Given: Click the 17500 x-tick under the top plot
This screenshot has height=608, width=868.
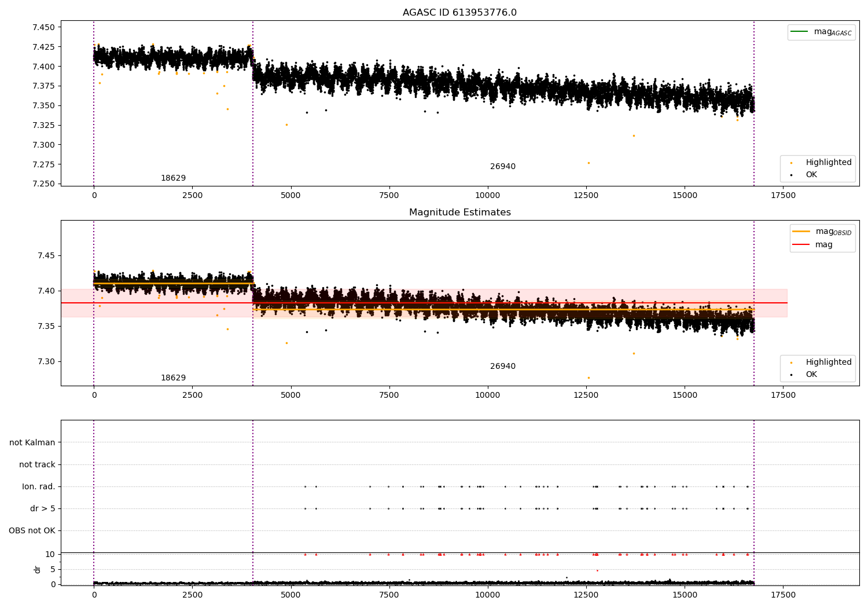Looking at the screenshot, I should coord(783,196).
